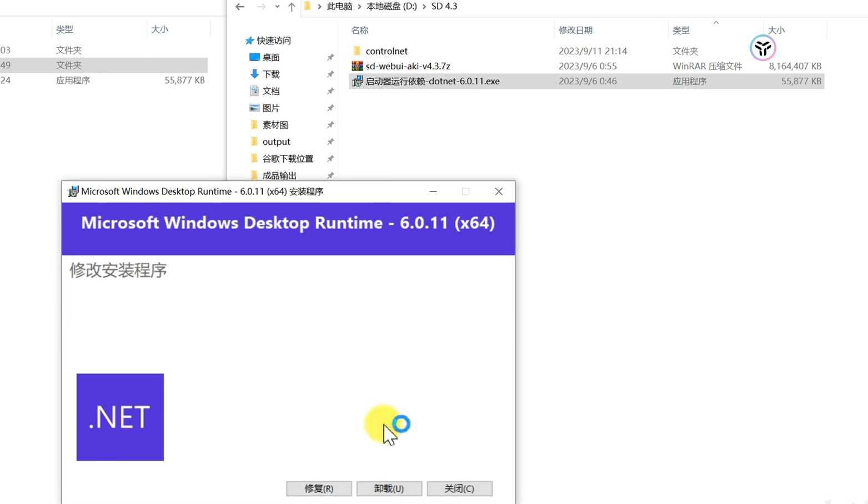Image resolution: width=868 pixels, height=504 pixels.
Task: Click pin icon next to 桌面
Action: point(330,57)
